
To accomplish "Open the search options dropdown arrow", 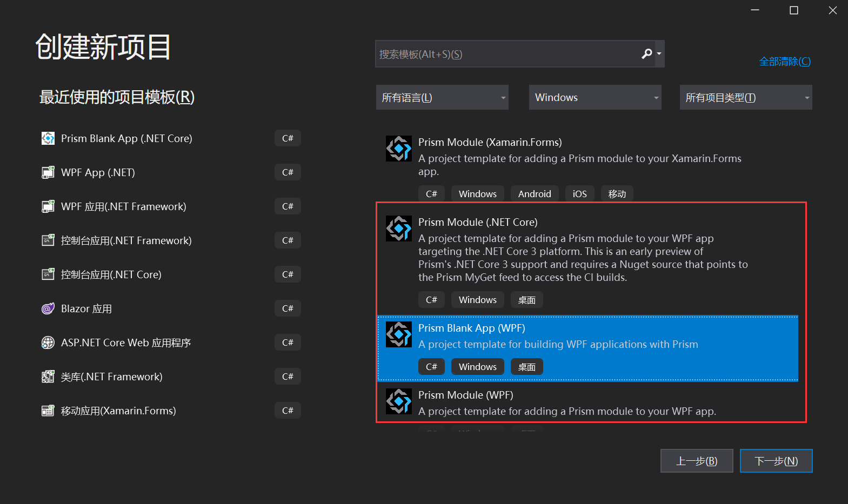I will click(x=659, y=54).
